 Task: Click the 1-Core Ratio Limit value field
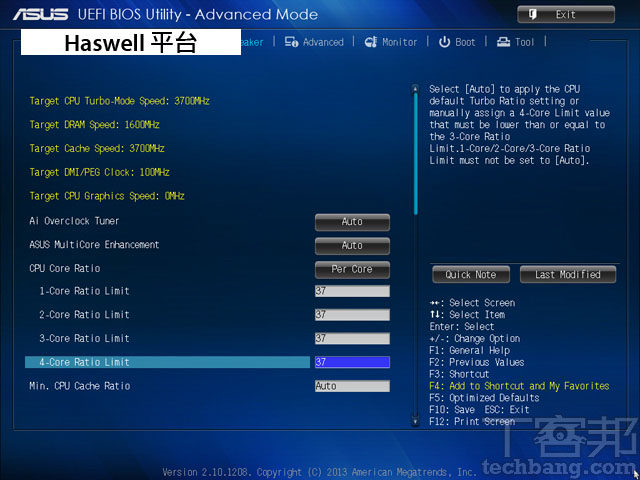pos(352,291)
